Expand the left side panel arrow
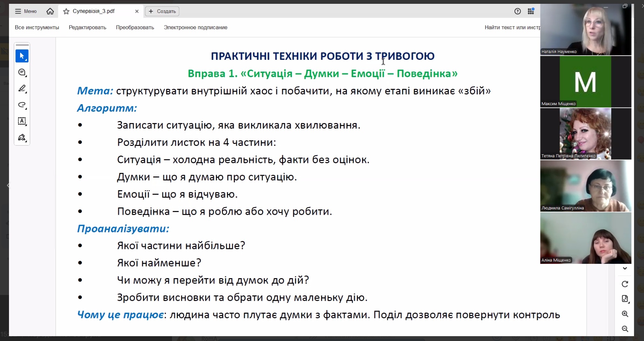The height and width of the screenshot is (341, 644). coord(8,185)
